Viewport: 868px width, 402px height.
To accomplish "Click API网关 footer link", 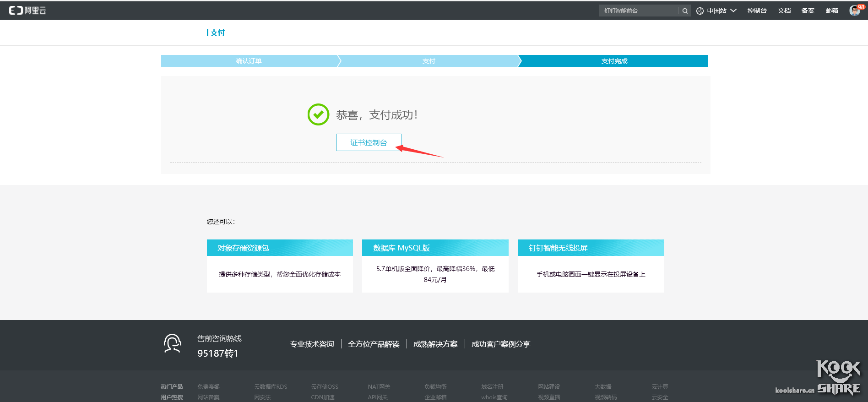I will point(378,397).
